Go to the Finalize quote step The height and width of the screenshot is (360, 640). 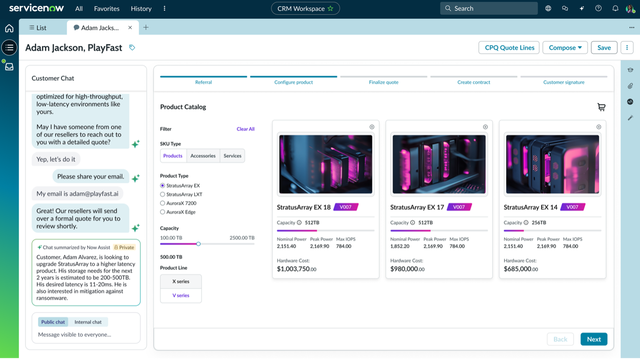pyautogui.click(x=384, y=80)
